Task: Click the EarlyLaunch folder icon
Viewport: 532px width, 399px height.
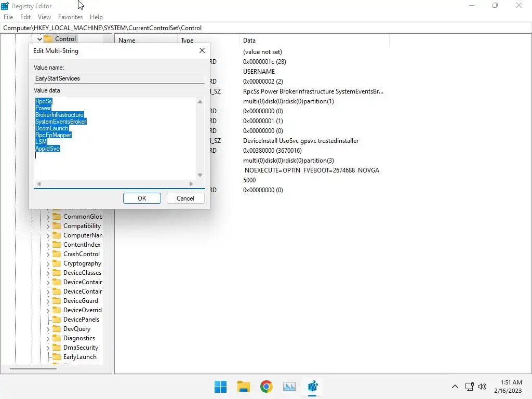Action: coord(57,356)
